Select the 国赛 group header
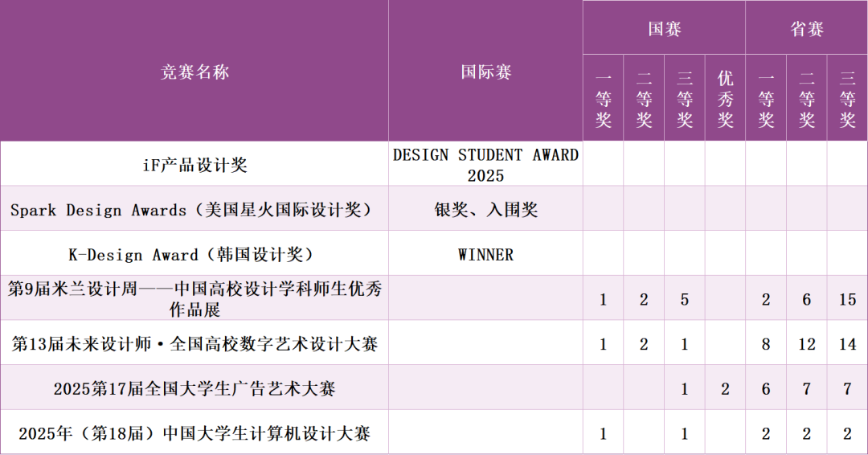This screenshot has height=455, width=868. tap(664, 29)
